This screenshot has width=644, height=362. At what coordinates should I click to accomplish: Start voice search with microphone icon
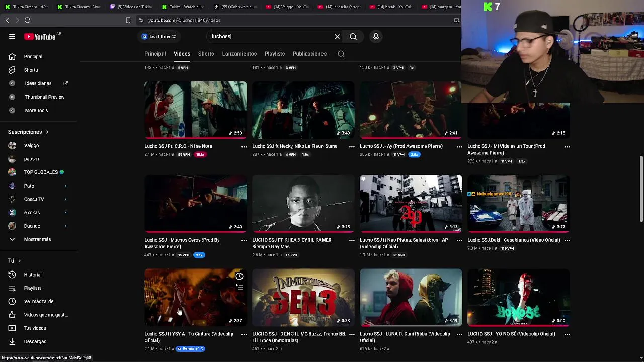(376, 37)
